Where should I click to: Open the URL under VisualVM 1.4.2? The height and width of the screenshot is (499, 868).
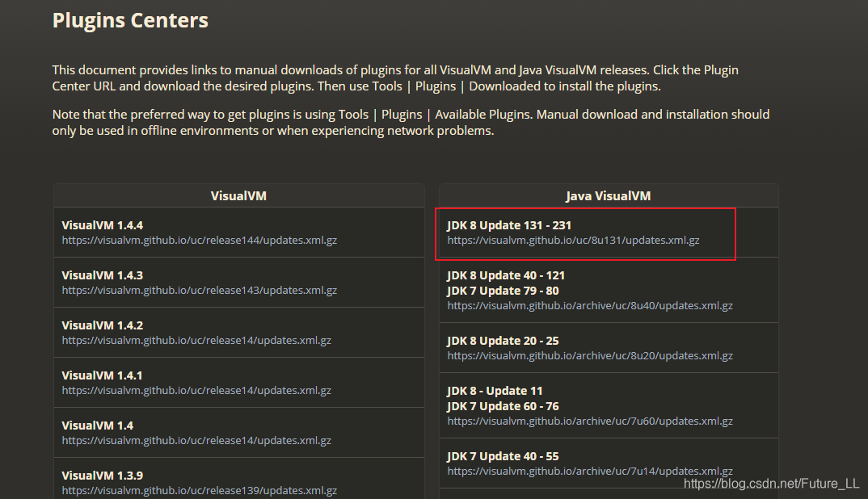[196, 340]
